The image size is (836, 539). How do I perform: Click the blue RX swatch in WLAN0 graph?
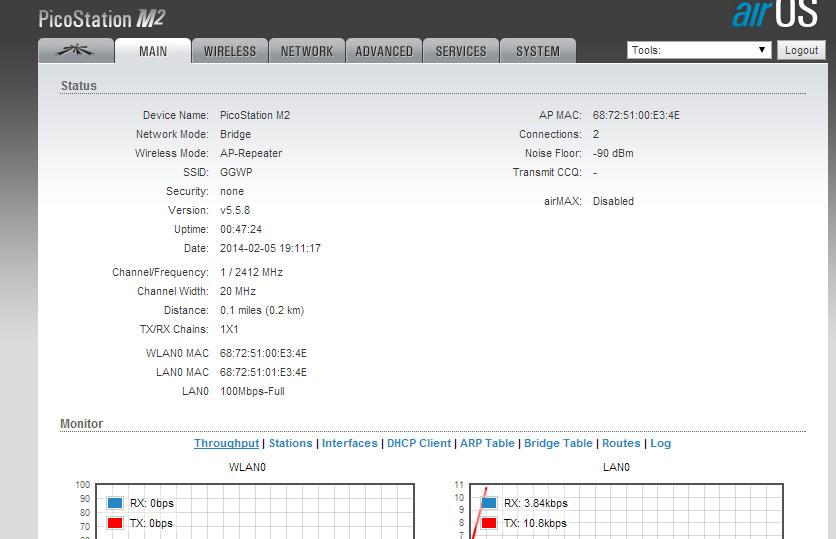tap(115, 503)
